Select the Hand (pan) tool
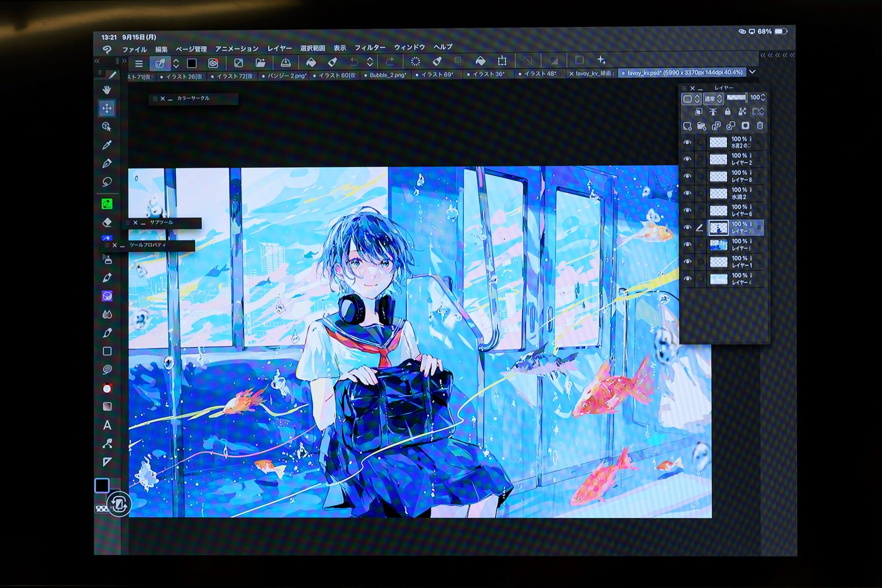Image resolution: width=882 pixels, height=588 pixels. (107, 90)
